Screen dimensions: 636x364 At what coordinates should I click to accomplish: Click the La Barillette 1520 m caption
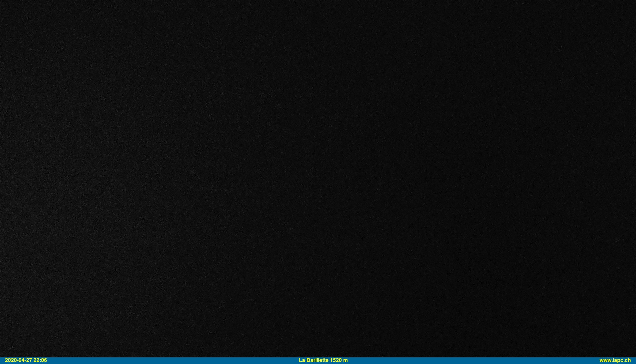[x=323, y=360]
